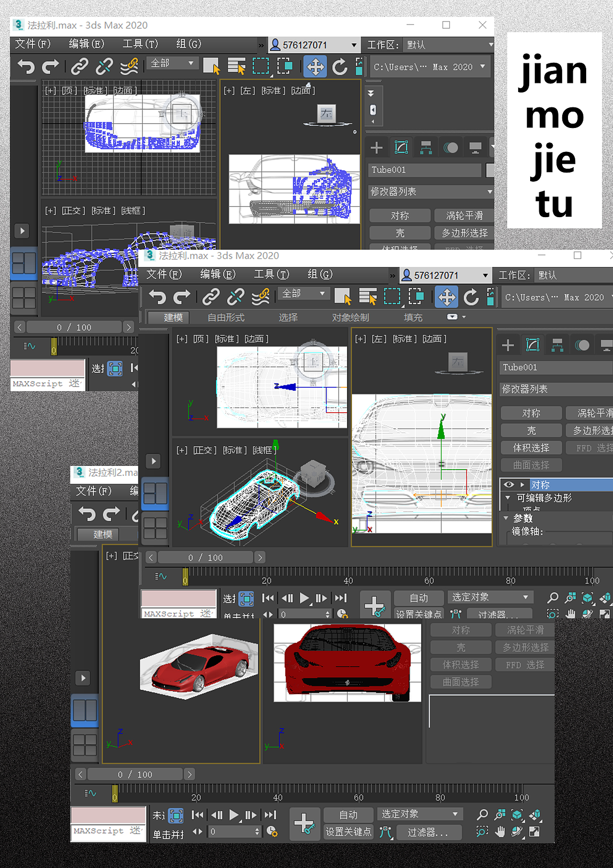Activate Select and Rotate in the middle window
This screenshot has width=613, height=868.
coord(471,297)
